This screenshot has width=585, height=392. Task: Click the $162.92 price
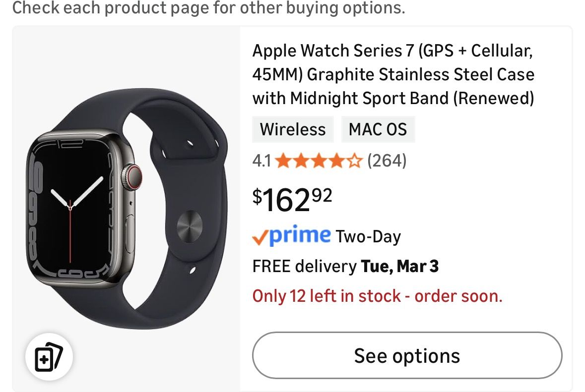[292, 199]
